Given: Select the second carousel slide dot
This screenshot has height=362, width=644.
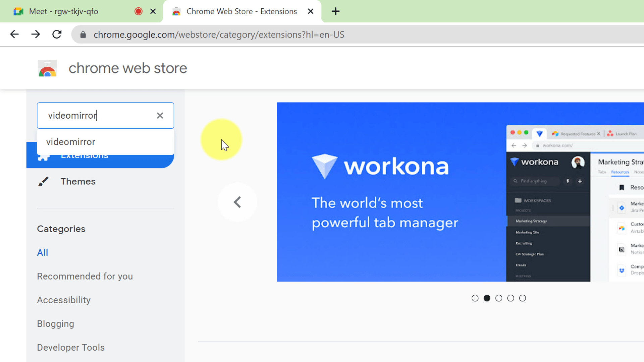Looking at the screenshot, I should point(487,298).
